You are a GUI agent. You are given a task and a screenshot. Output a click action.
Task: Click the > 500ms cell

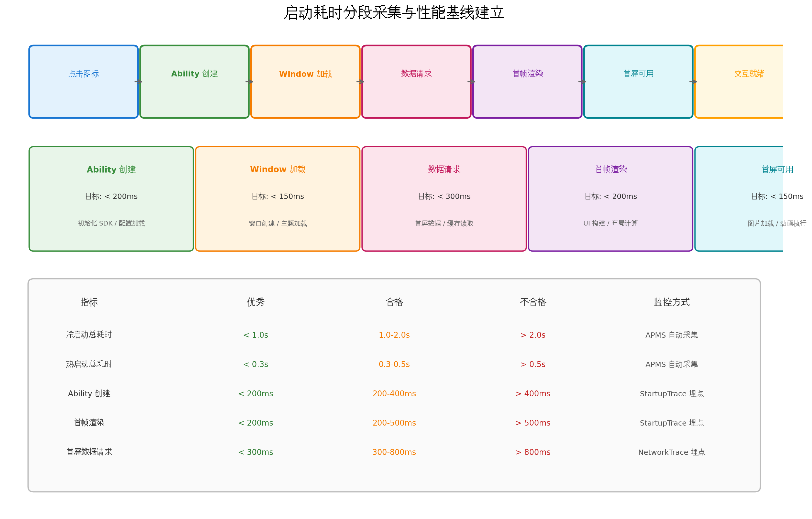[533, 423]
